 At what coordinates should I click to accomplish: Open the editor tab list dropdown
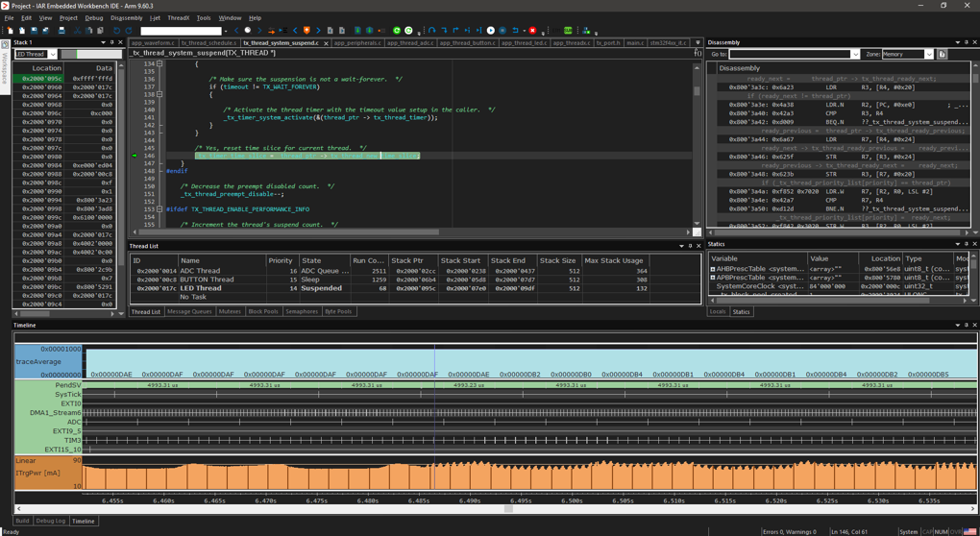click(698, 42)
